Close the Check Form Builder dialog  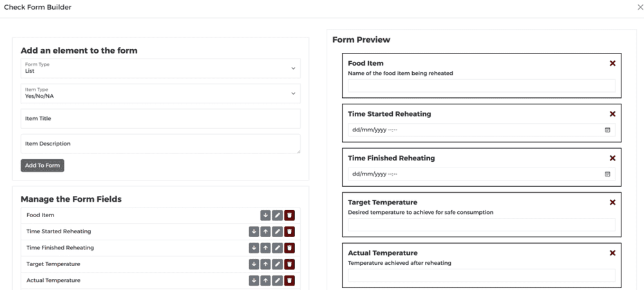point(639,8)
